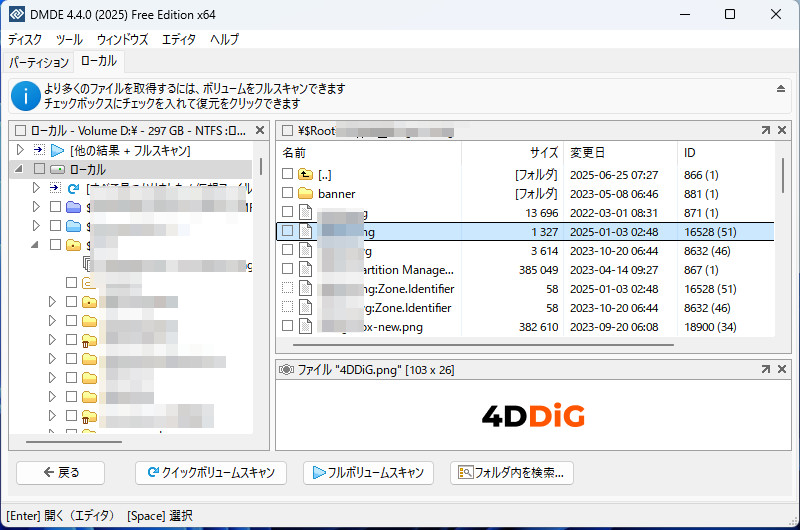800x530 pixels.
Task: Tick the checkbox in the 385 049 size row
Action: point(288,268)
